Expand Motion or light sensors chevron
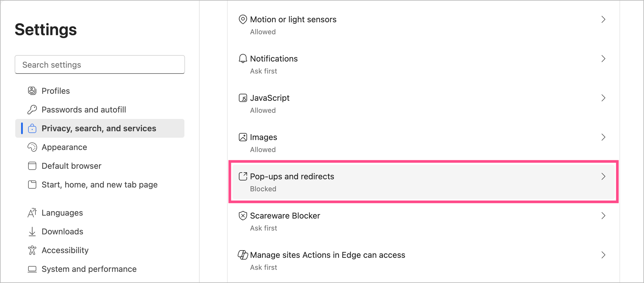The width and height of the screenshot is (644, 283). tap(603, 19)
